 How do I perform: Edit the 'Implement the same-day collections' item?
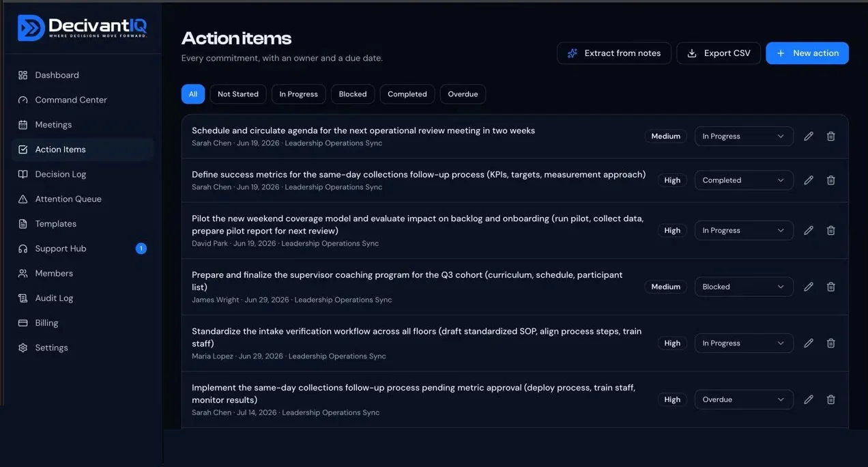tap(809, 399)
